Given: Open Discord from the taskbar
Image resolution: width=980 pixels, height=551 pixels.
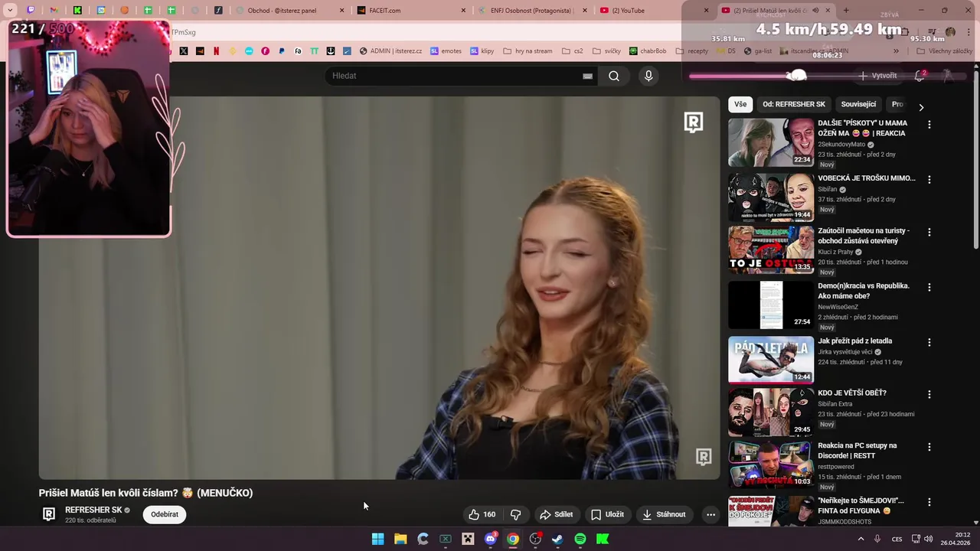Looking at the screenshot, I should (491, 539).
